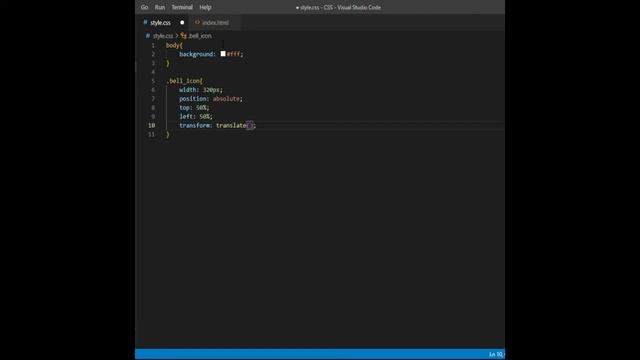The image size is (640, 360).
Task: Place cursor inside translate parentheses
Action: click(250, 125)
